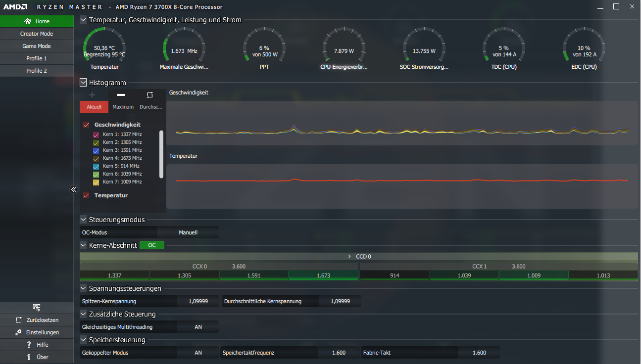The image size is (641, 364).
Task: Switch to Game Mode
Action: (x=37, y=46)
